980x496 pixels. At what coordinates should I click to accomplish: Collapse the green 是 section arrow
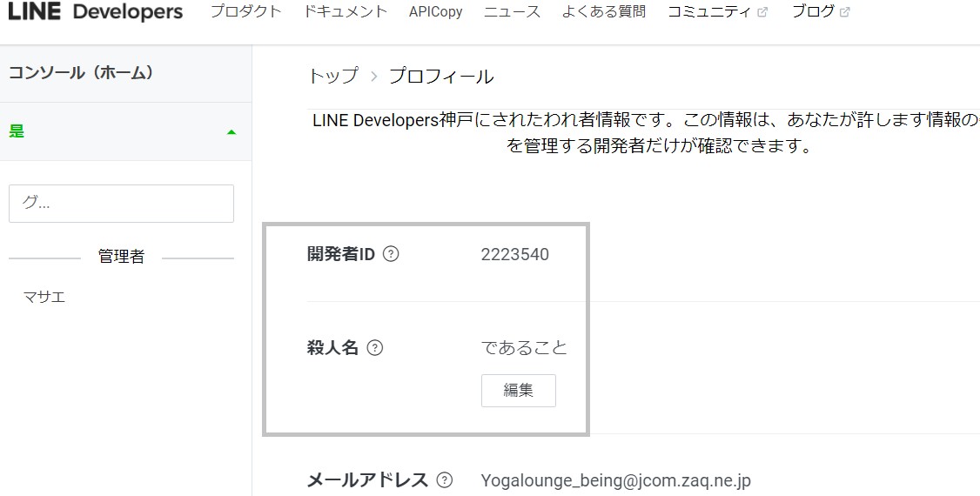click(x=232, y=131)
